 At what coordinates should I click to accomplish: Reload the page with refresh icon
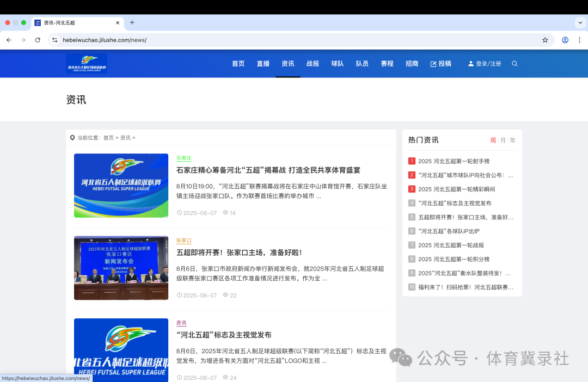38,40
